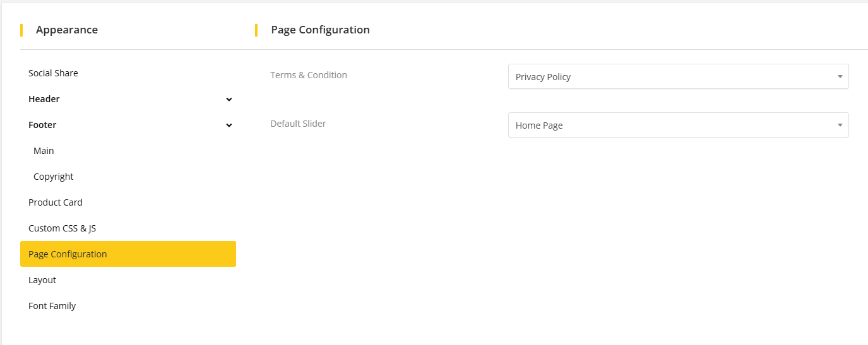Image resolution: width=868 pixels, height=345 pixels.
Task: Select the Header menu label
Action: pos(44,99)
